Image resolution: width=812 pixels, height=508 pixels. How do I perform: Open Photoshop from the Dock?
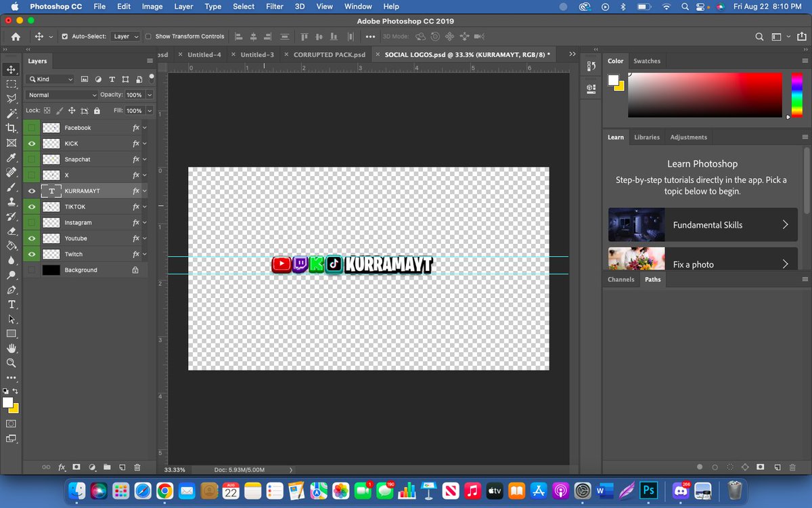(648, 490)
